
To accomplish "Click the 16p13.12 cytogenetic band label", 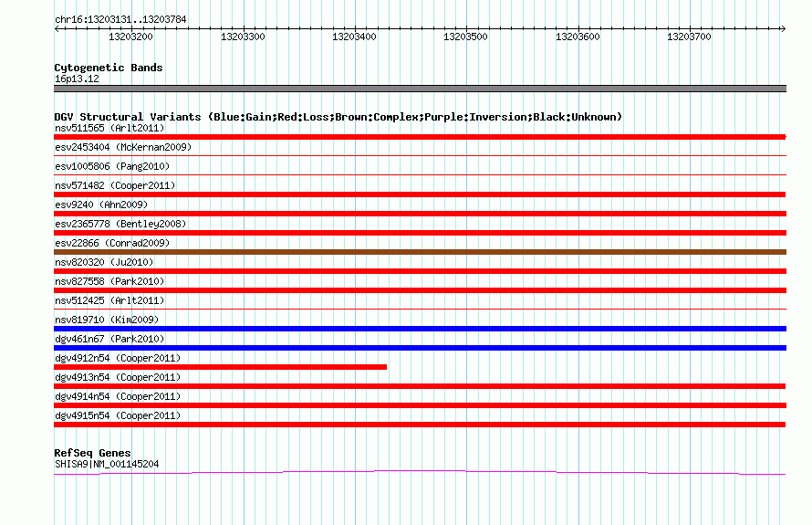I will (x=77, y=79).
